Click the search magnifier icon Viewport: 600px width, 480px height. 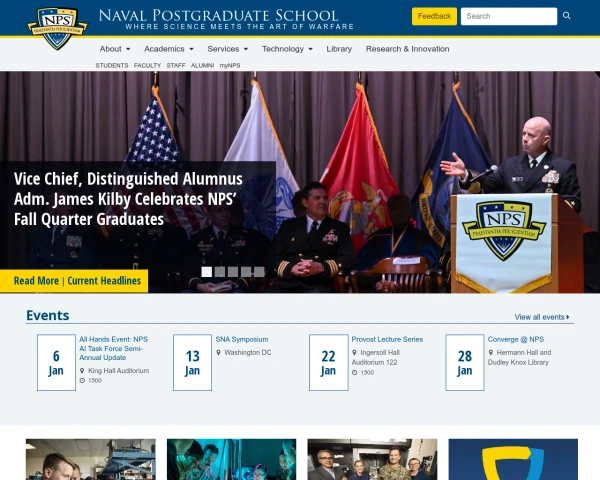(x=567, y=16)
